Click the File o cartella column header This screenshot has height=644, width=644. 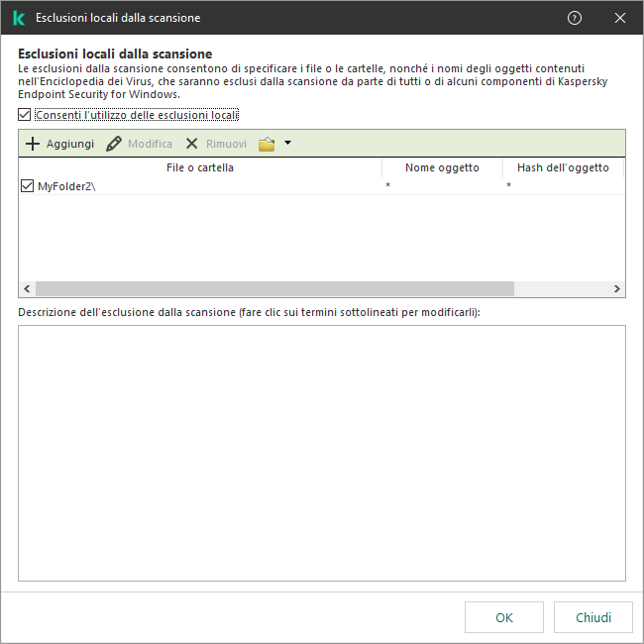pos(200,167)
